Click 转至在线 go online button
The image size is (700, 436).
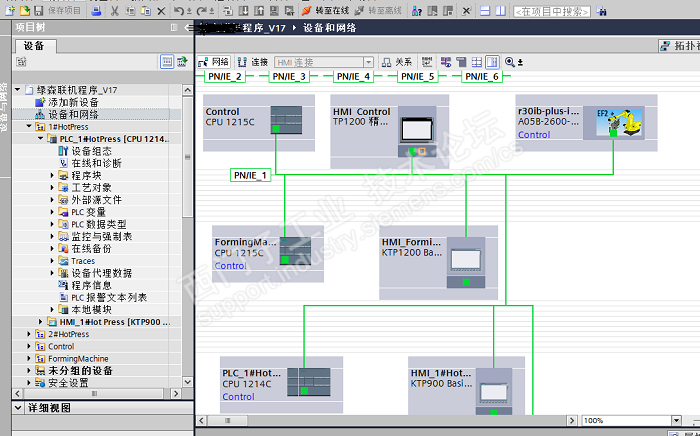325,11
